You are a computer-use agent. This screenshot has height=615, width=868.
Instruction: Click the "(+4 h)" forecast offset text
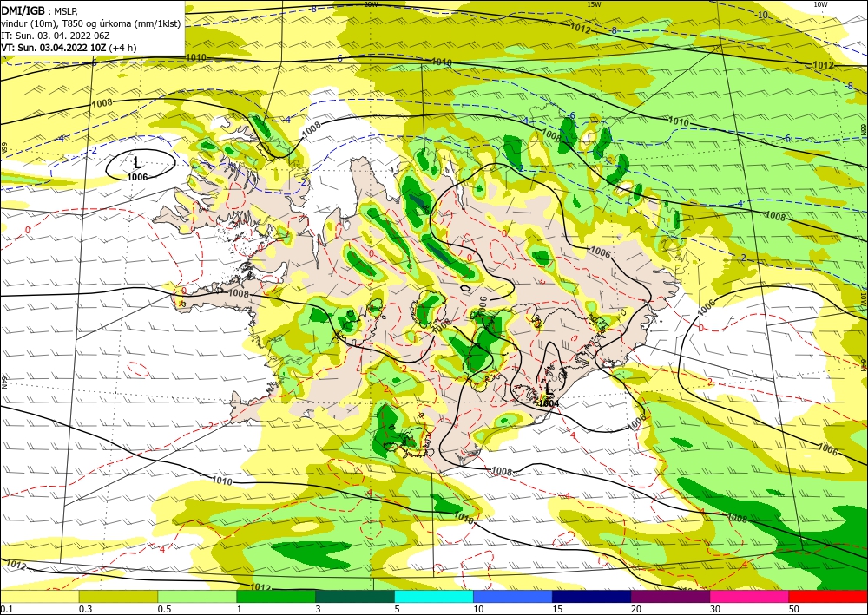(x=122, y=48)
